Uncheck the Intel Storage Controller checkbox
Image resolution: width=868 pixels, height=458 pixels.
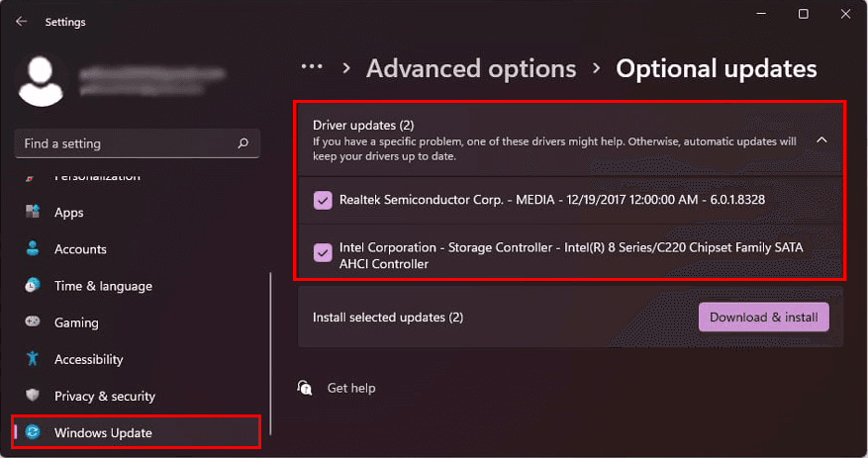(323, 252)
